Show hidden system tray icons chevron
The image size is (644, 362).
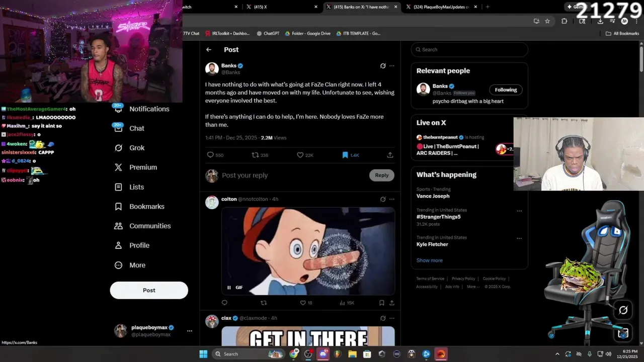coord(557,354)
